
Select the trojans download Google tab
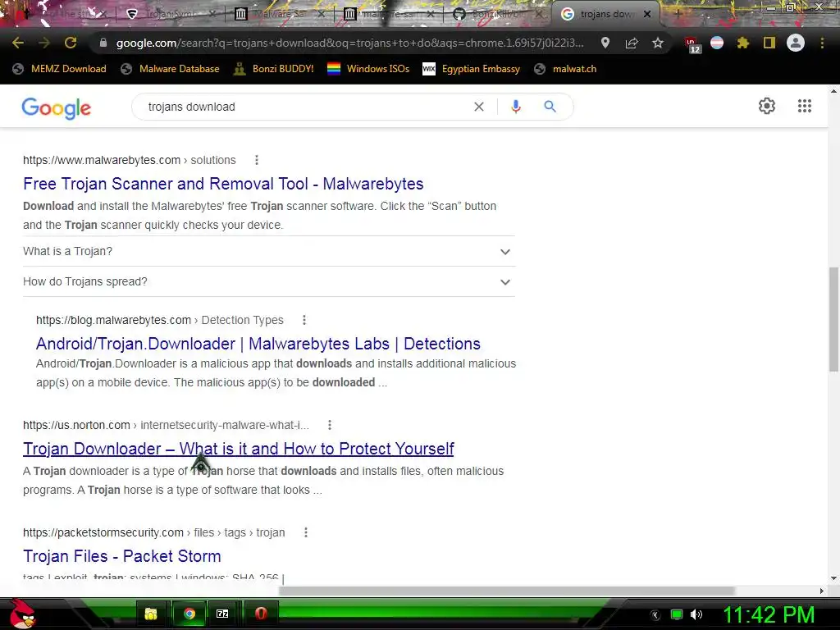coord(605,14)
